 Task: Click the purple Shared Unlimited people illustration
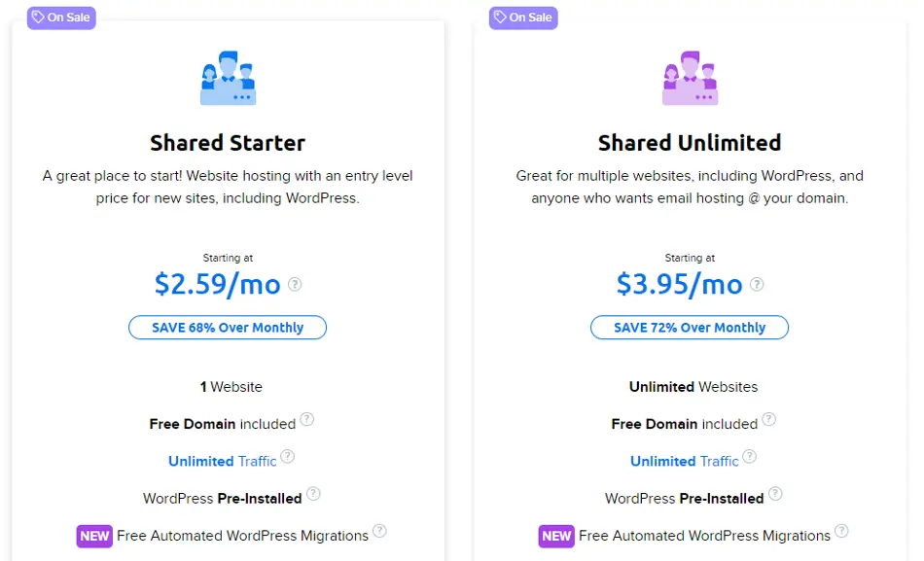click(x=690, y=78)
